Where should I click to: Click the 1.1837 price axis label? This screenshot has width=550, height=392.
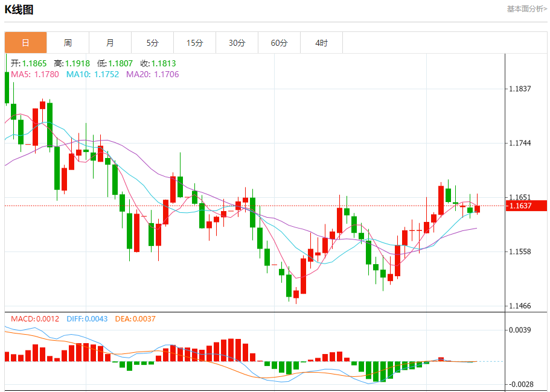tap(520, 89)
